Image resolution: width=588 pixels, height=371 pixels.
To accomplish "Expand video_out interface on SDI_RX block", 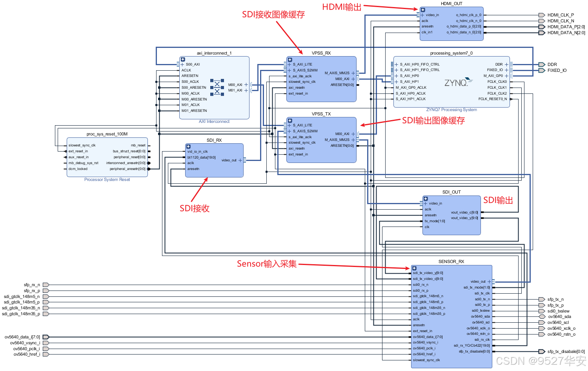I will (240, 160).
